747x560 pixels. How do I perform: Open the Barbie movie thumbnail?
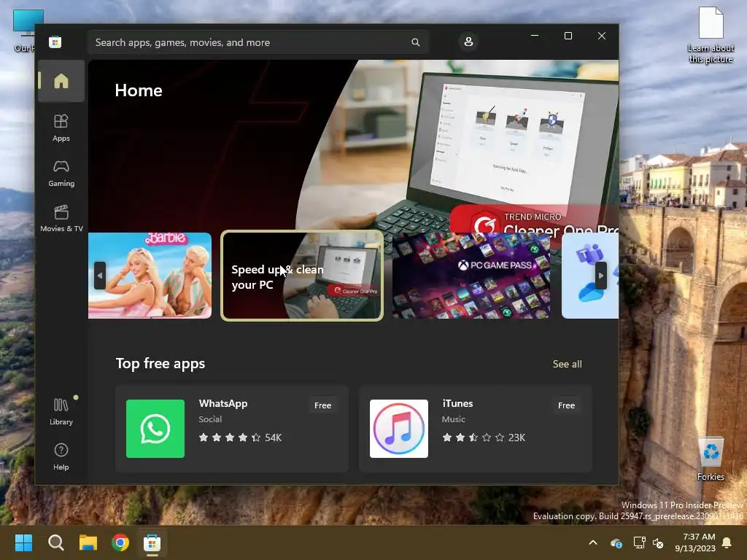coord(150,275)
